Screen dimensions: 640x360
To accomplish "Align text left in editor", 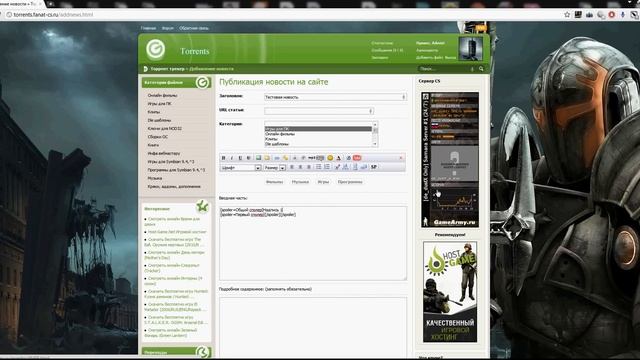I will 291,167.
